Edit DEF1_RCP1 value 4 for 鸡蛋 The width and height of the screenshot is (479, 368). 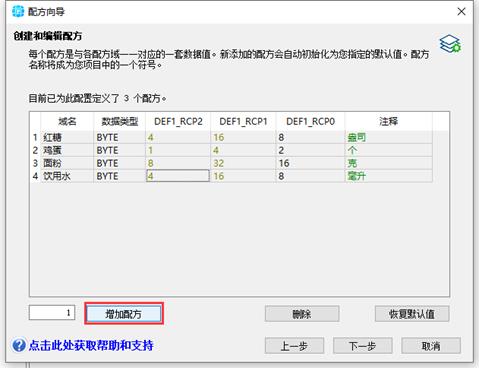(243, 150)
